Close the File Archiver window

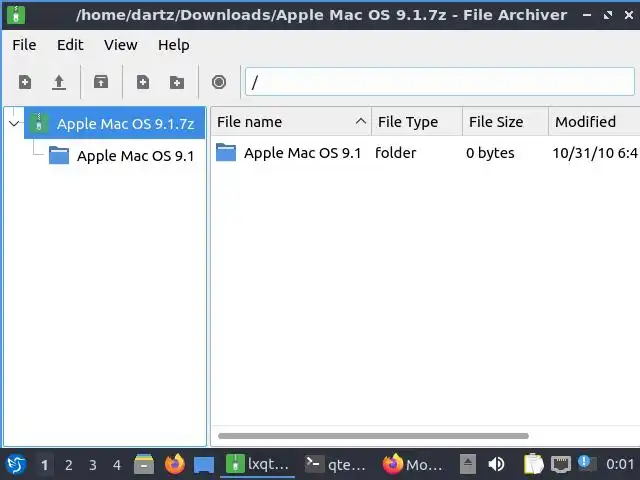coord(629,15)
